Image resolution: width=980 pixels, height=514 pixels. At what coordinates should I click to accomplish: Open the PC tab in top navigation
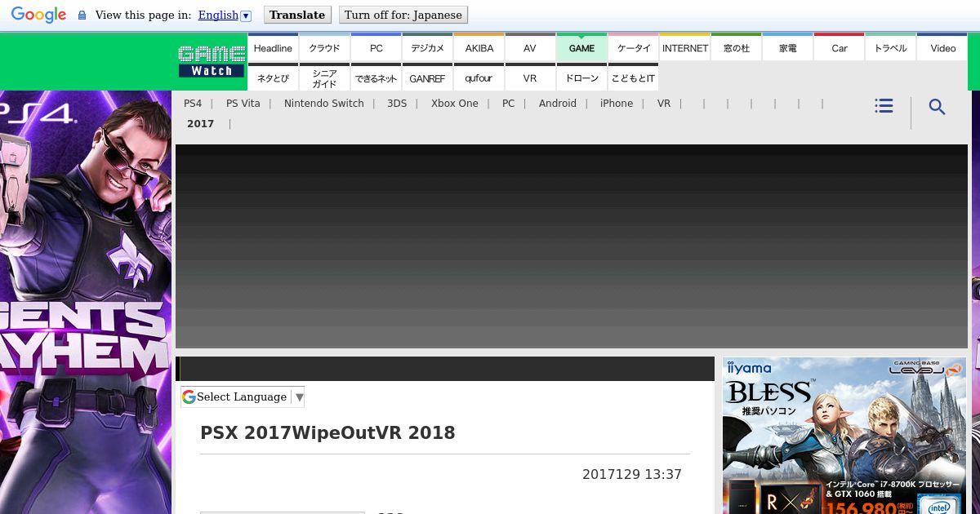376,47
